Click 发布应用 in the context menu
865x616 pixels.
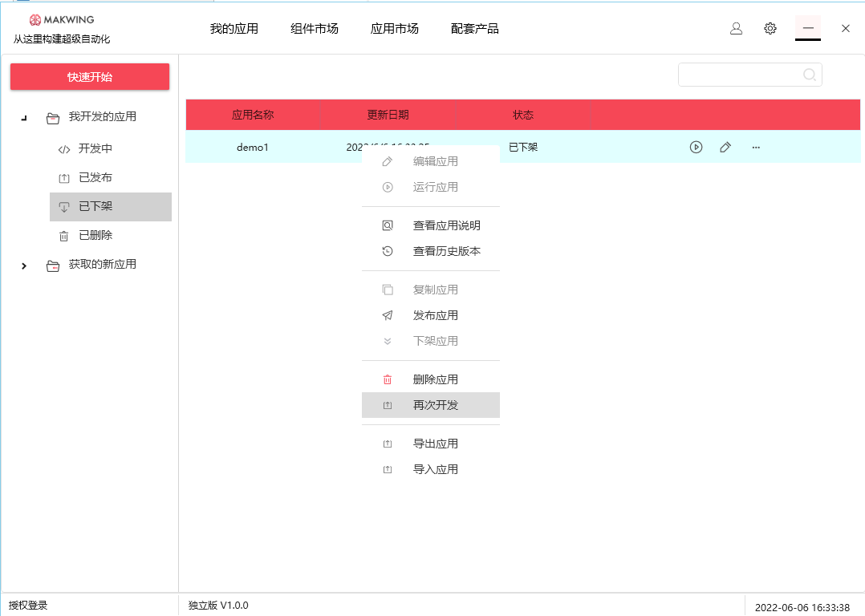point(436,315)
